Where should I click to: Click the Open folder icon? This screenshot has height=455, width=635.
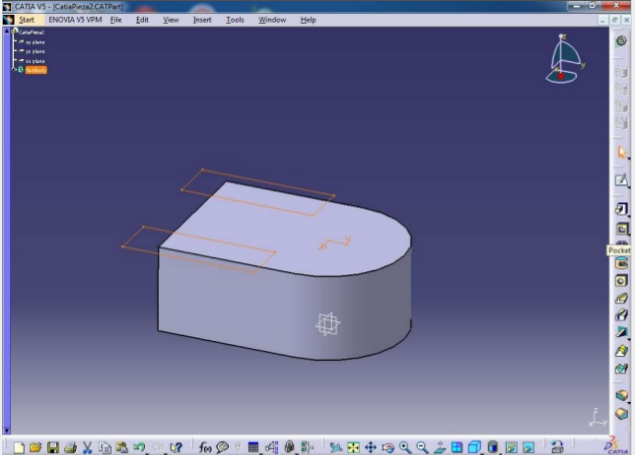click(x=36, y=447)
